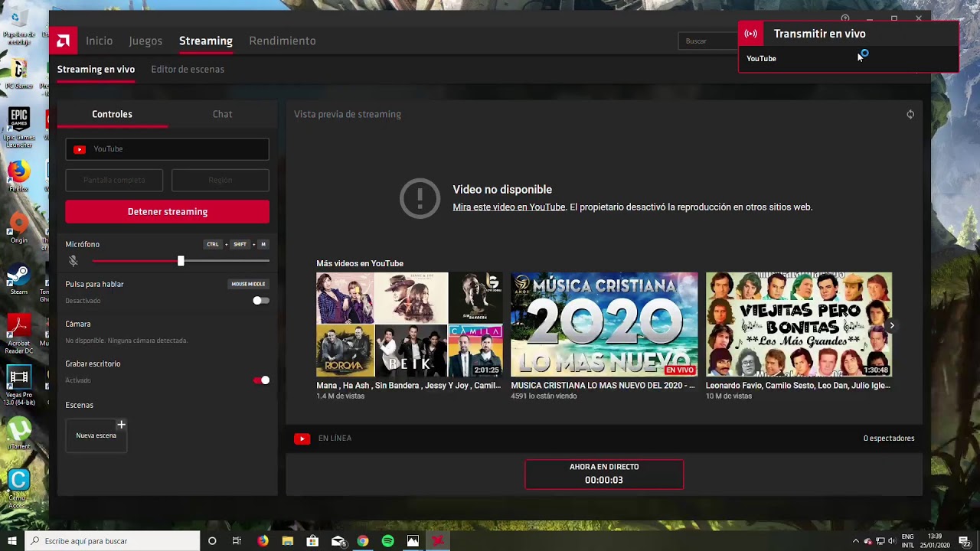Switch to Chat panel tab

click(x=223, y=114)
